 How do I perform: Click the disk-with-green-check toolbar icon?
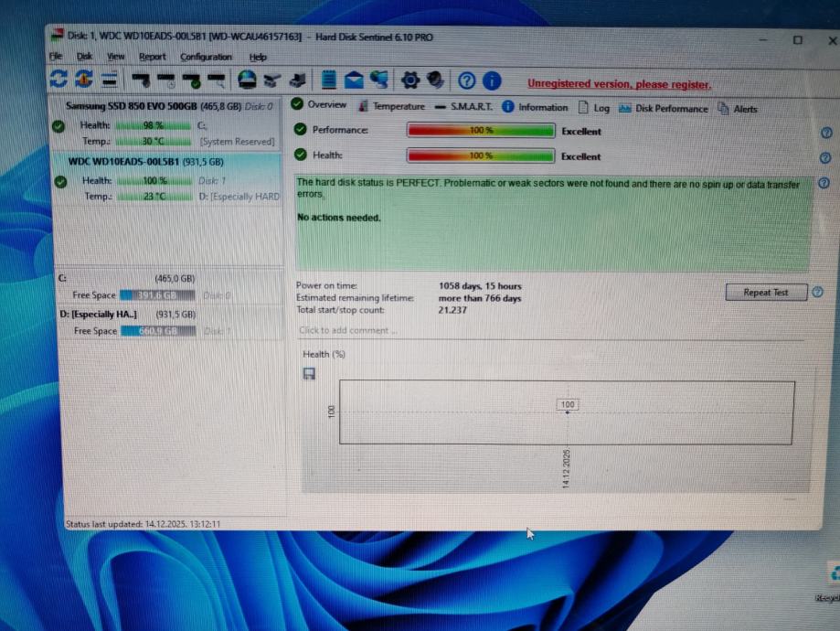click(x=191, y=81)
